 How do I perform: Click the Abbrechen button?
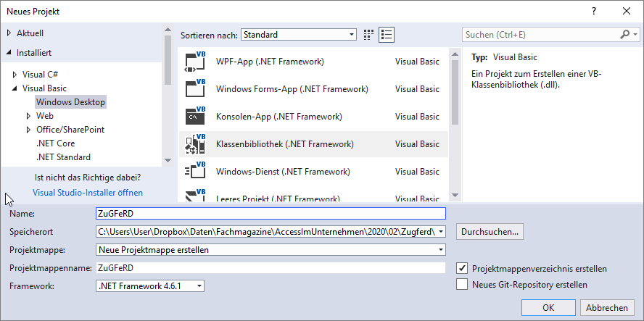pyautogui.click(x=607, y=308)
